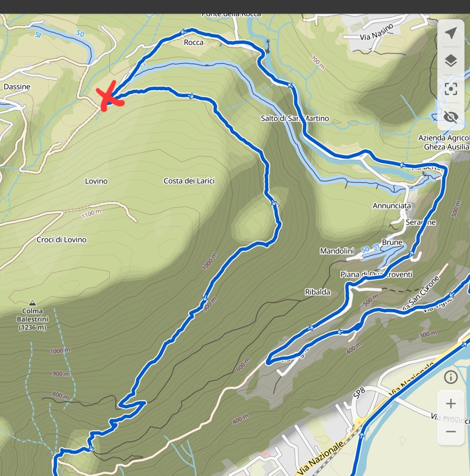Center map on track focus icon
Viewport: 470px width, 476px height.
(x=450, y=89)
